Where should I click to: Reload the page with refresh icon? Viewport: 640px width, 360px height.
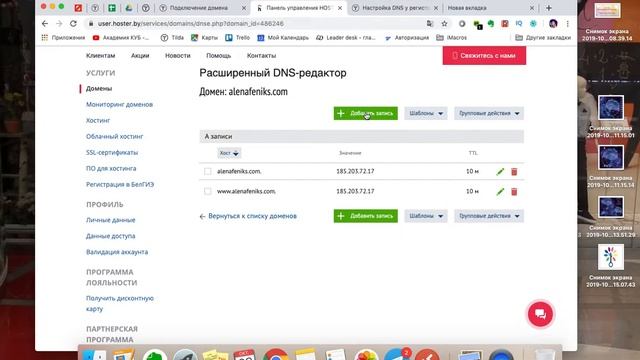pyautogui.click(x=73, y=24)
